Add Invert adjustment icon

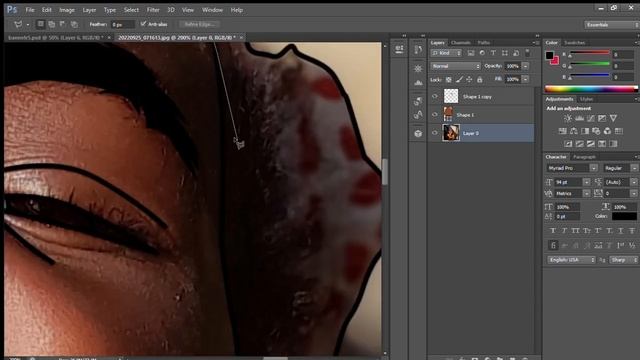click(x=568, y=144)
